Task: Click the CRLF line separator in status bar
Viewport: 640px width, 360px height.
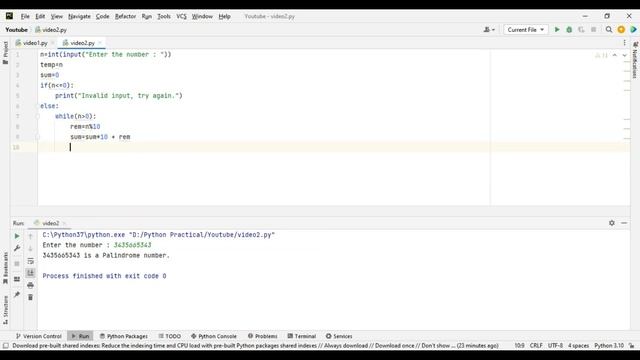Action: [536, 346]
